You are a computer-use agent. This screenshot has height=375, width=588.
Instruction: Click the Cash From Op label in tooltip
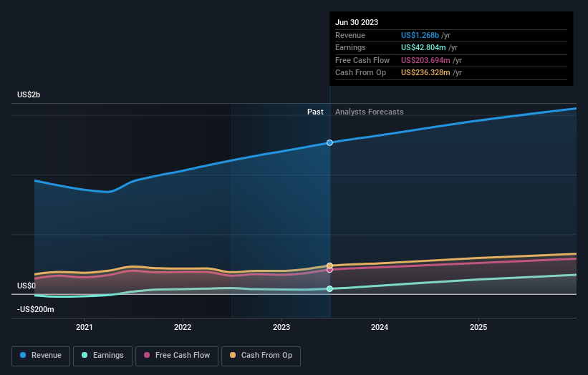coord(360,73)
